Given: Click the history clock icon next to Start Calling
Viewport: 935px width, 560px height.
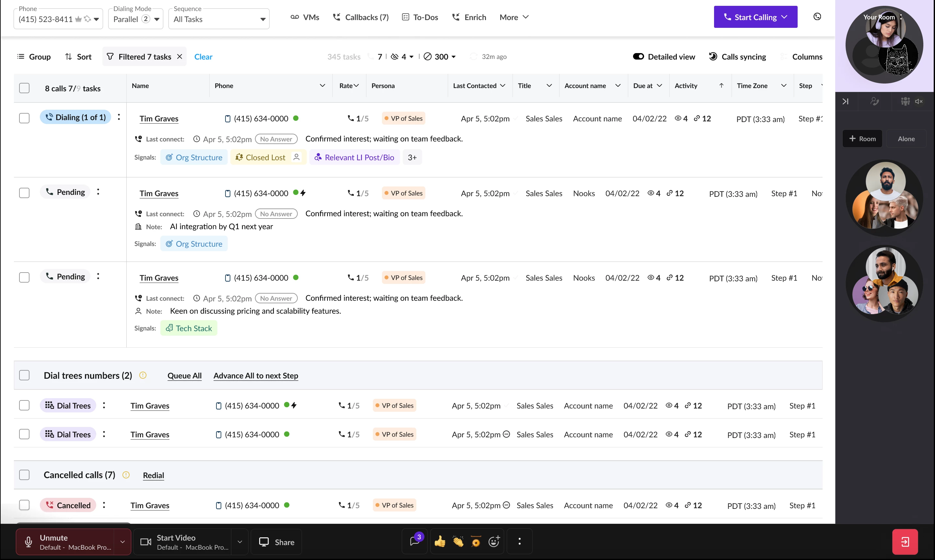Looking at the screenshot, I should tap(817, 17).
